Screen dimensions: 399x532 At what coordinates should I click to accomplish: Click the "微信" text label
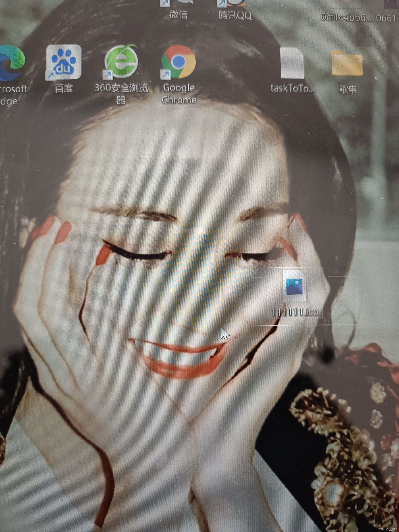178,15
